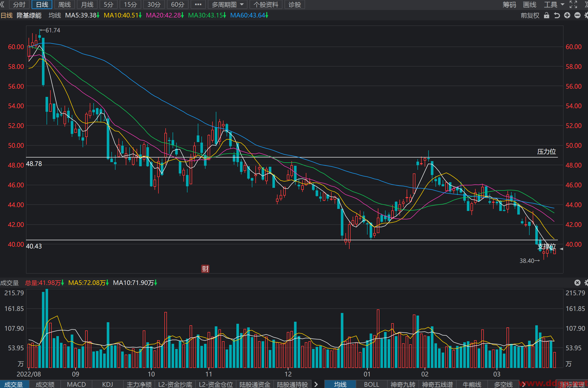Switch to 周线 weekly chart

[65, 5]
